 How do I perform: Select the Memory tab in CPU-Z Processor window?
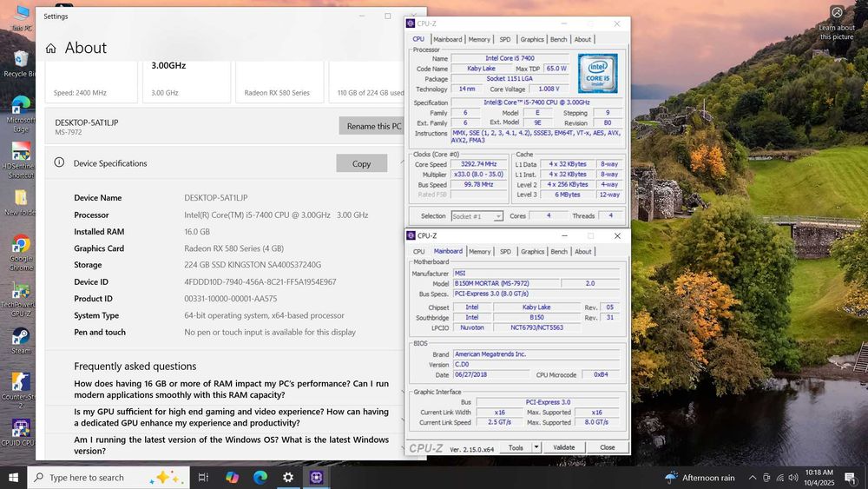(x=479, y=39)
